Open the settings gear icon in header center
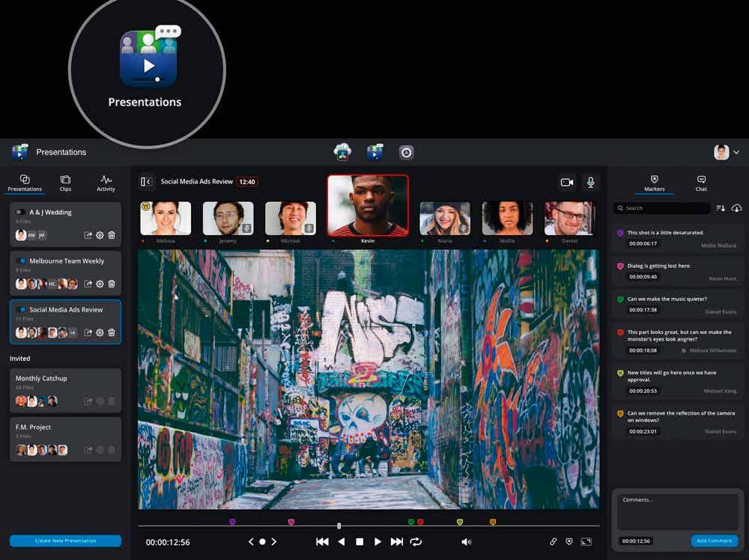Screen dimensions: 749x560 pyautogui.click(x=406, y=152)
